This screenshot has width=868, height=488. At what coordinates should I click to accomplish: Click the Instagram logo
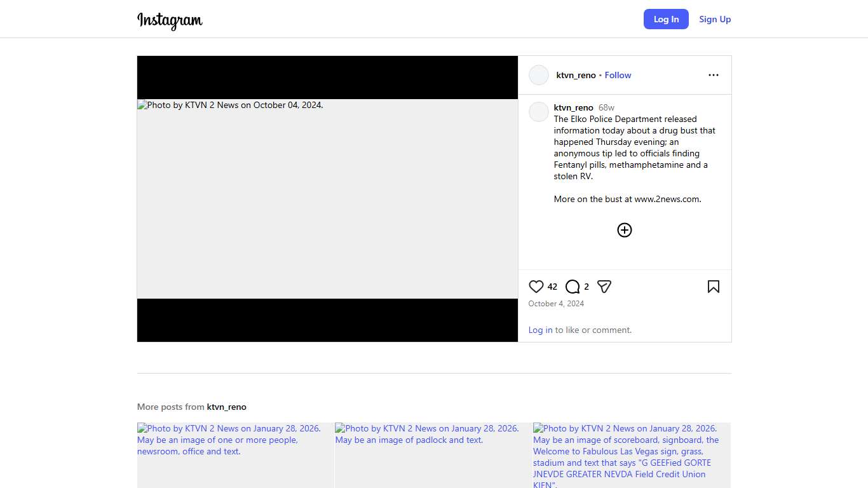(170, 20)
